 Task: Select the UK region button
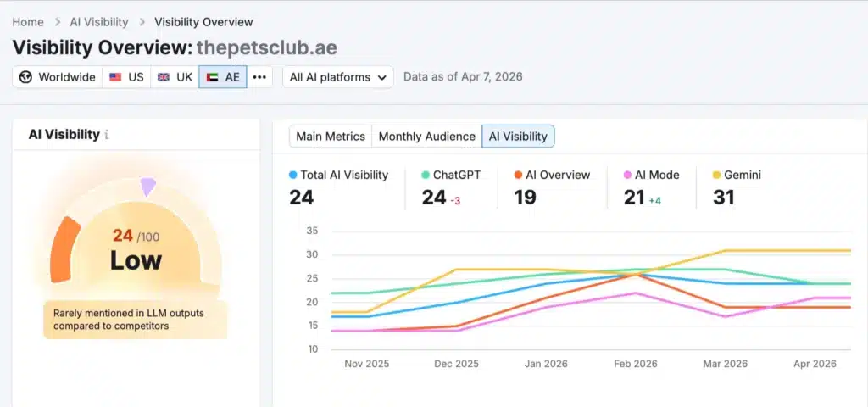point(175,77)
